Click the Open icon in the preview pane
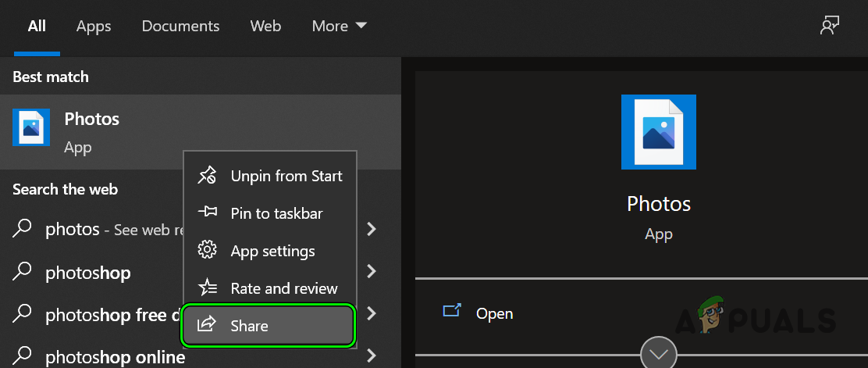The width and height of the screenshot is (868, 368). [452, 313]
